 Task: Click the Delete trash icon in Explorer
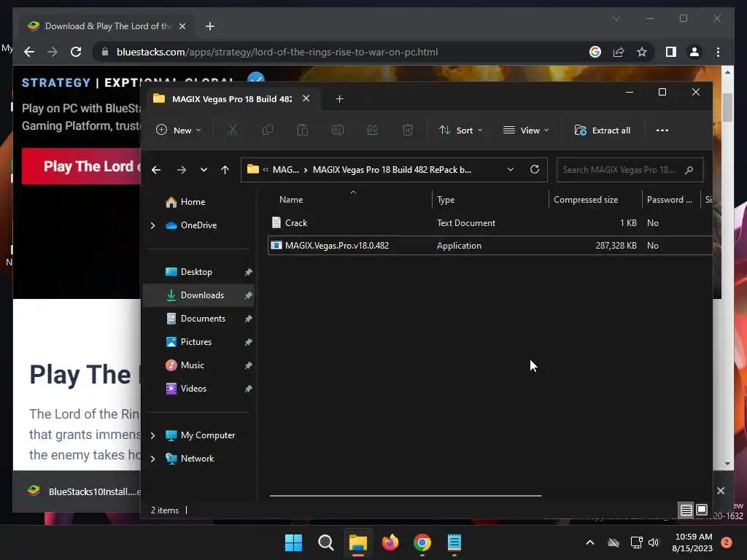pyautogui.click(x=408, y=130)
